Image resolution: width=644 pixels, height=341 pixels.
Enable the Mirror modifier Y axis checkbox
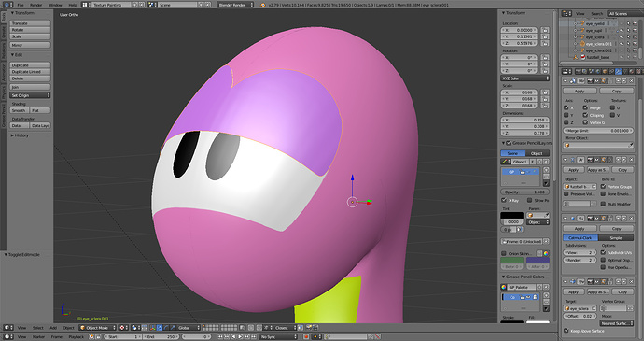(x=567, y=115)
